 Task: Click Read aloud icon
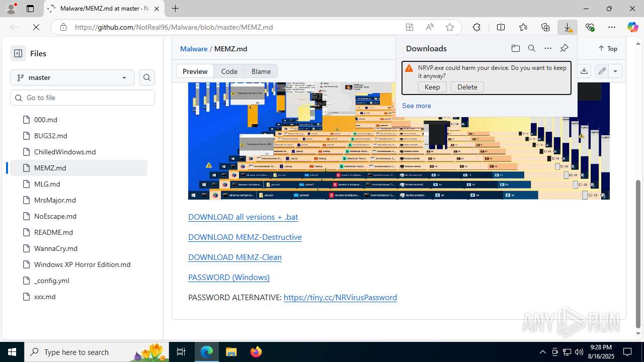[430, 27]
